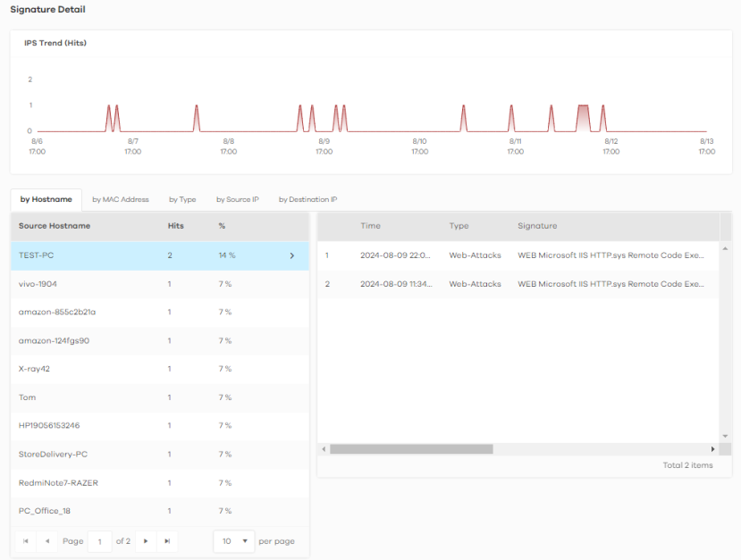
Task: Open the by Destination IP tab
Action: click(307, 199)
